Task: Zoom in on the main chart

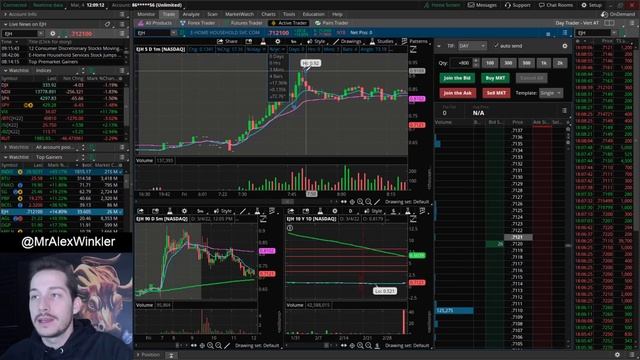Action: [x=360, y=202]
